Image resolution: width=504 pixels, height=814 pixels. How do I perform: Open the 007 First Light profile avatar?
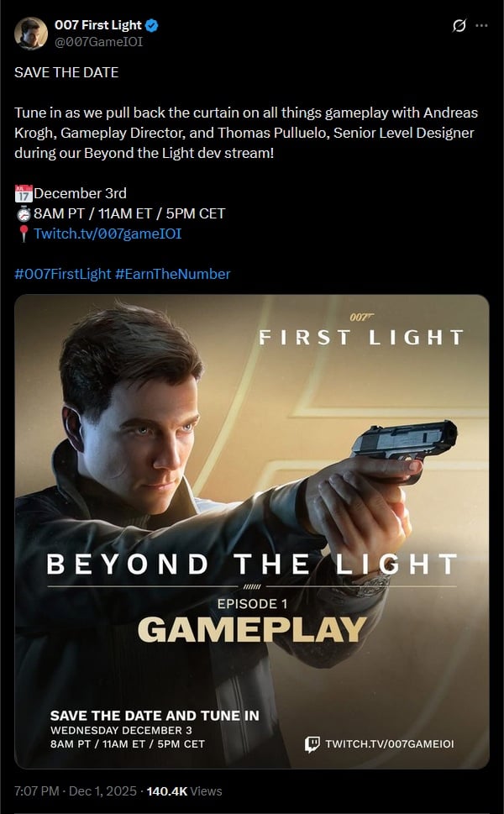click(30, 34)
